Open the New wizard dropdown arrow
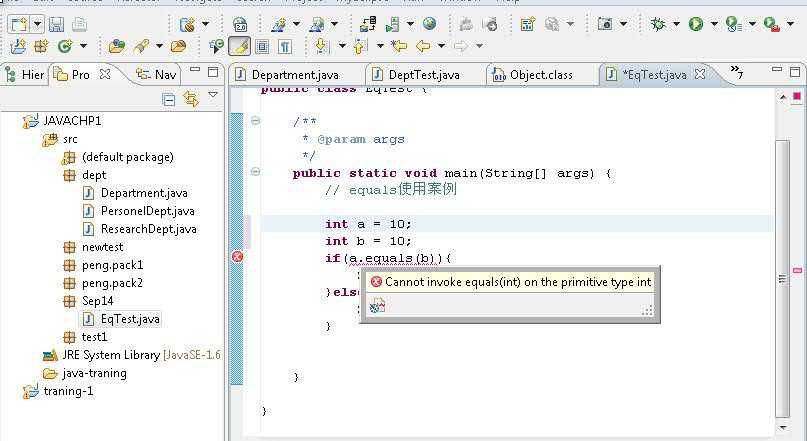This screenshot has width=807, height=441. point(37,24)
